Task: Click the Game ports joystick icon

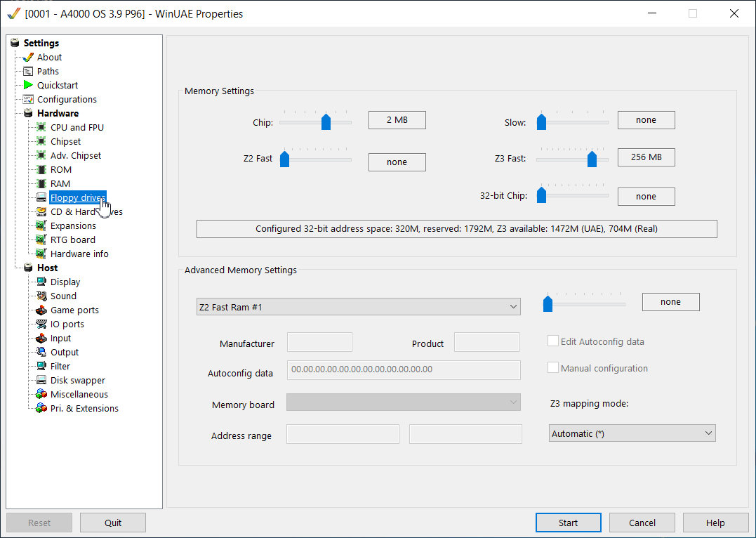Action: click(41, 310)
